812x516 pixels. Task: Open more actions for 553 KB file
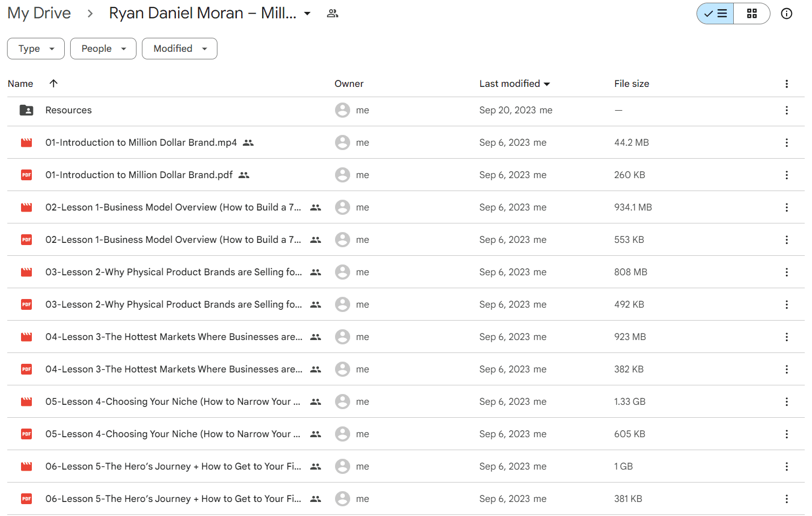787,240
